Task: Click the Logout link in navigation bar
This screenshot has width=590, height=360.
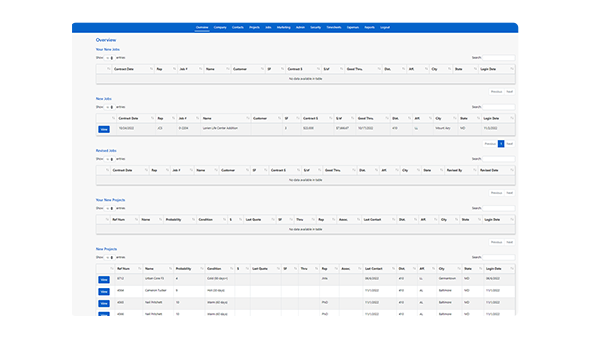Action: (385, 27)
